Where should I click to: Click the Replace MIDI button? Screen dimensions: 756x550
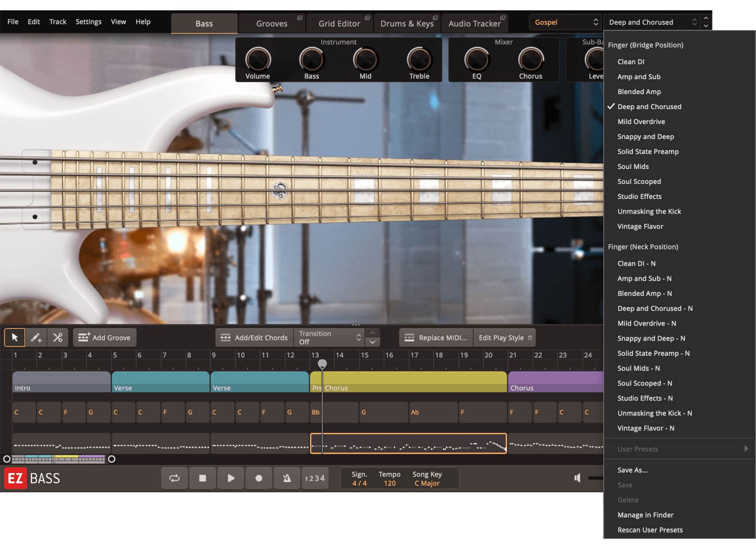[436, 337]
